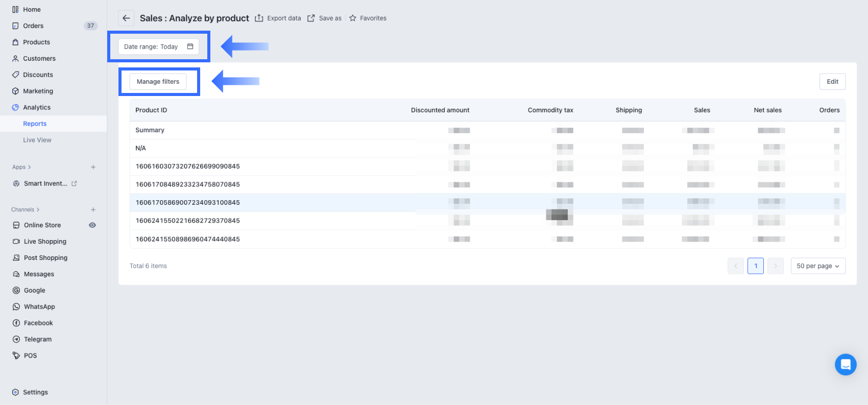Toggle Online Store visibility eye icon
This screenshot has width=868, height=405.
(92, 225)
